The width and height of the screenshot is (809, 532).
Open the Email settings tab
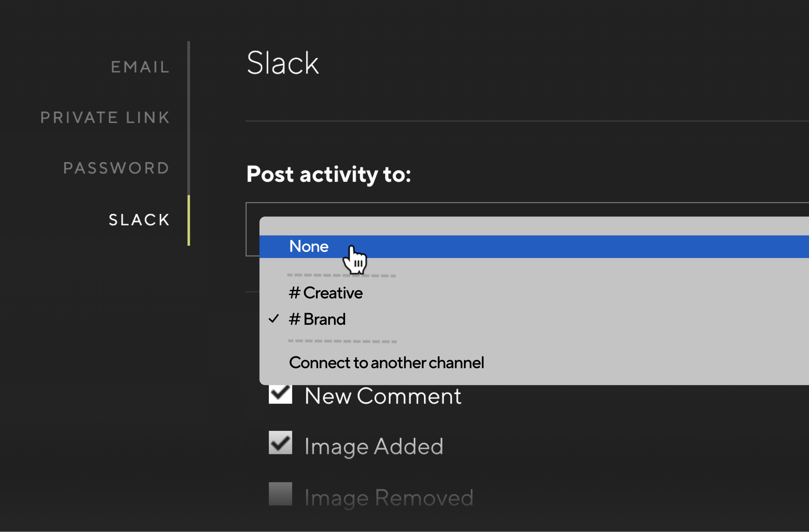point(140,67)
